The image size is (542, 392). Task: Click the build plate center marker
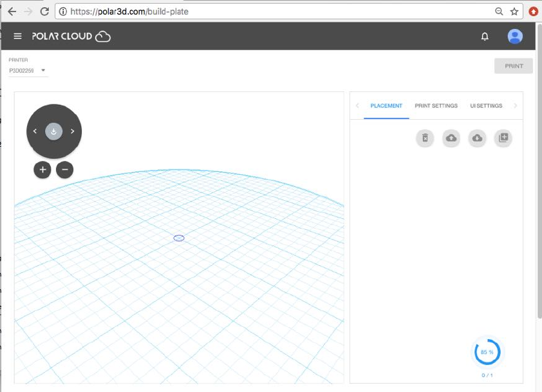pos(179,238)
